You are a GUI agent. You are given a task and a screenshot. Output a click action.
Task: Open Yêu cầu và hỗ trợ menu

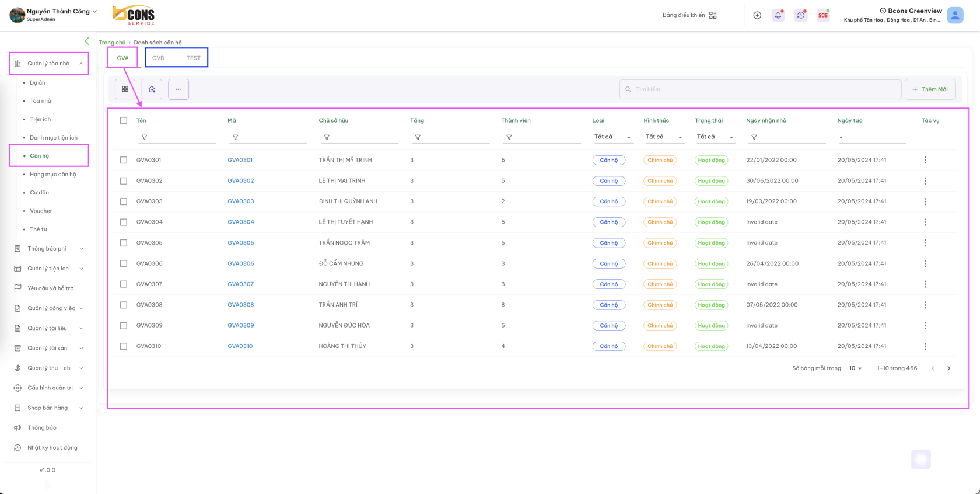51,288
